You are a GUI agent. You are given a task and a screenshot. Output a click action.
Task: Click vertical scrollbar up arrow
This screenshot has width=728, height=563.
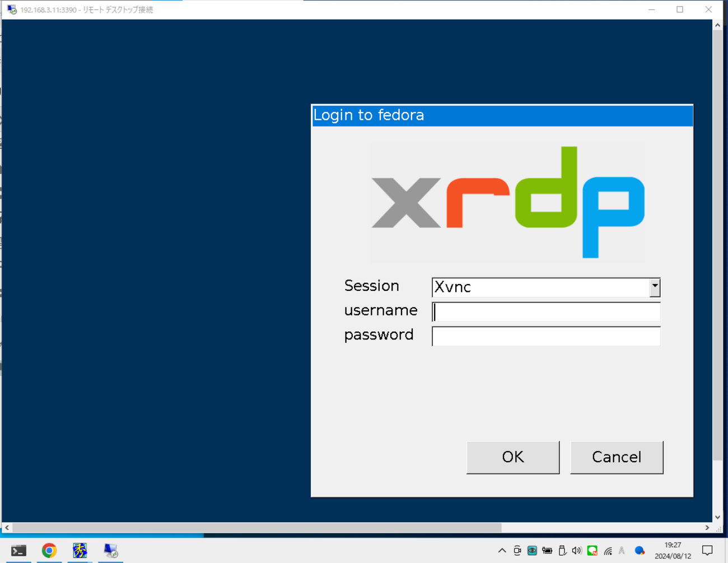coord(717,25)
